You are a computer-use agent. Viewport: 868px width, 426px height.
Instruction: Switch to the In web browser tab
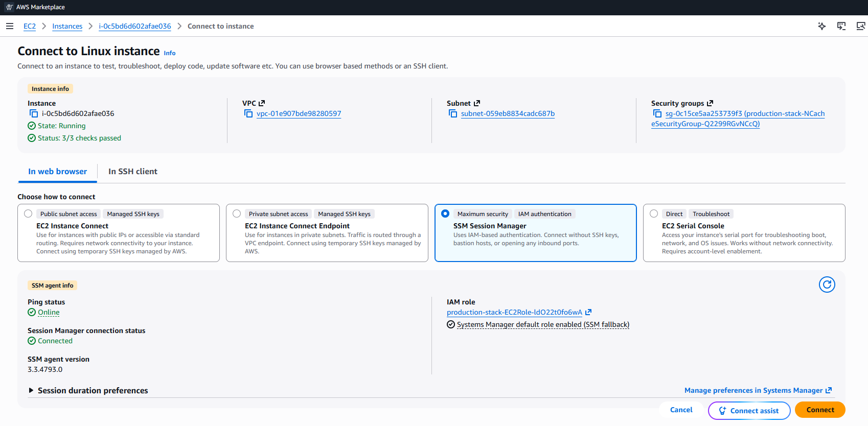point(58,172)
